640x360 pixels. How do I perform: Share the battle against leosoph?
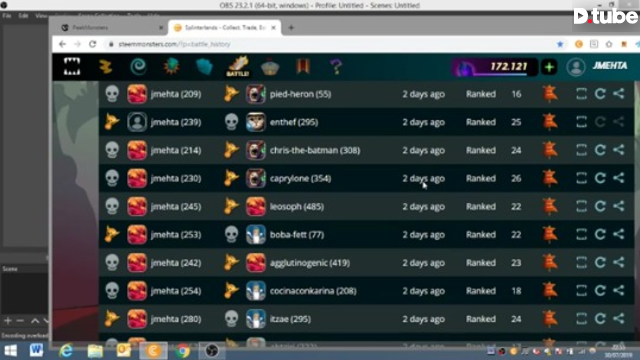[x=619, y=206]
